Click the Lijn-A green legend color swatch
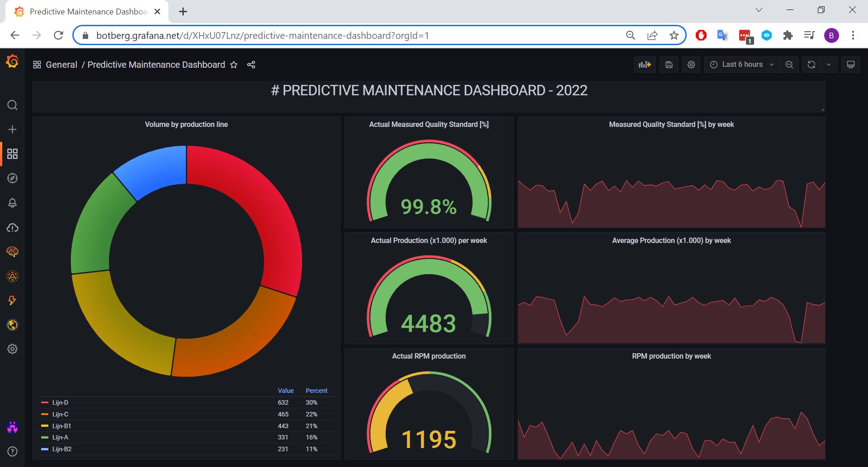The image size is (868, 467). [x=45, y=437]
